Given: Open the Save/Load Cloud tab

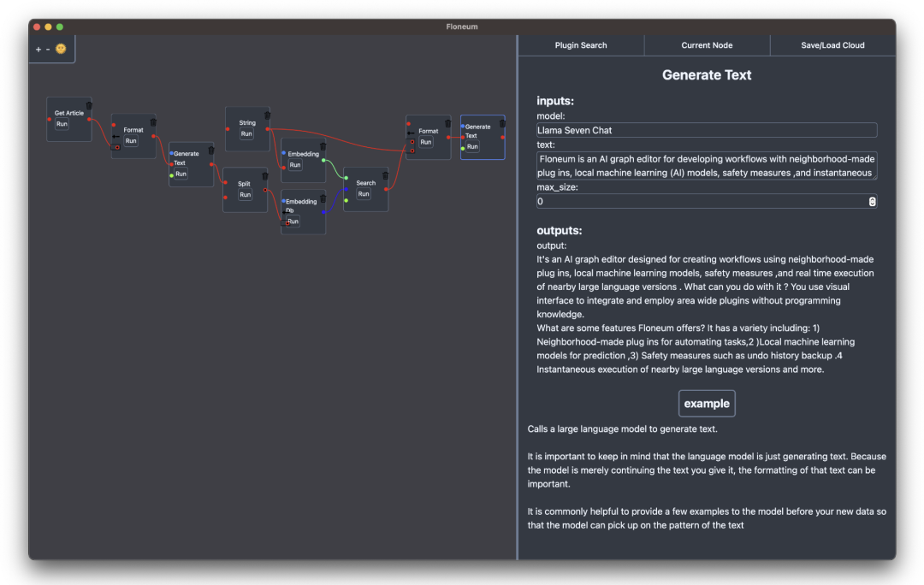Looking at the screenshot, I should point(832,45).
